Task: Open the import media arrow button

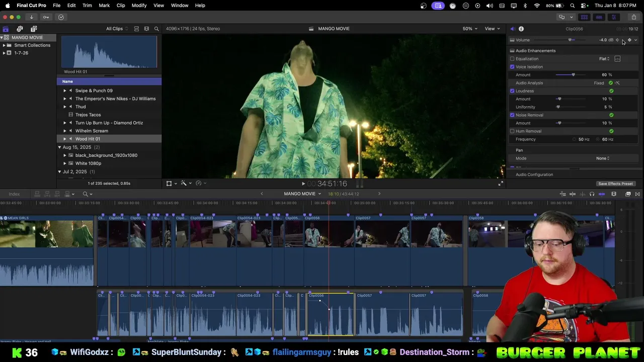Action: coord(31,17)
